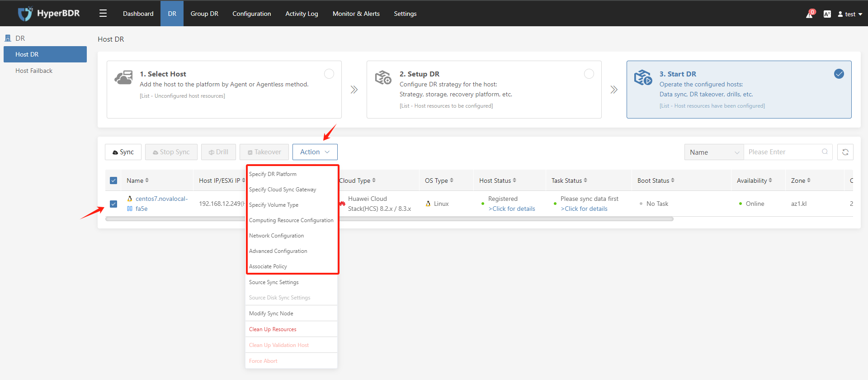The height and width of the screenshot is (380, 868).
Task: Choose Clean Up Resources menu item
Action: pos(292,329)
